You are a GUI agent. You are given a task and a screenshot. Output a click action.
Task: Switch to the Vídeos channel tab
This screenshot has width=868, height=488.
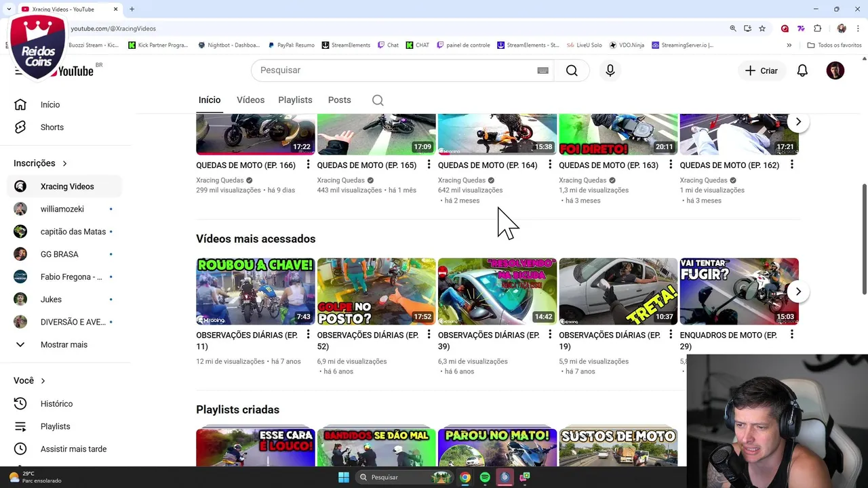[250, 100]
